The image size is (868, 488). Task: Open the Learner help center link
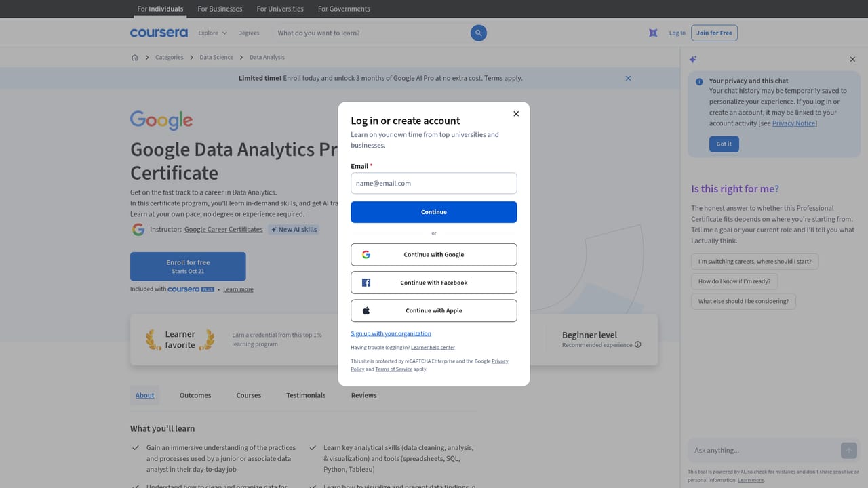(433, 348)
